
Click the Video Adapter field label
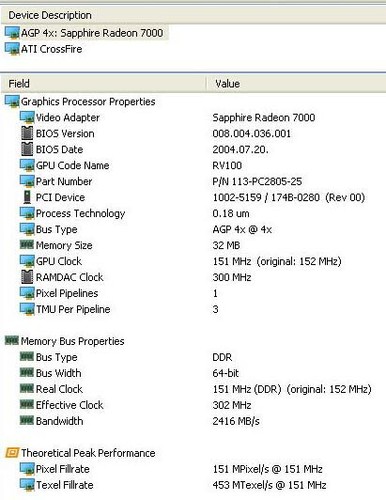[x=68, y=118]
